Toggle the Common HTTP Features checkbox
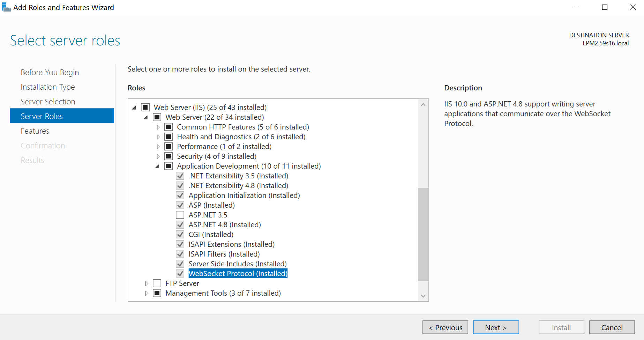The image size is (644, 340). (169, 127)
